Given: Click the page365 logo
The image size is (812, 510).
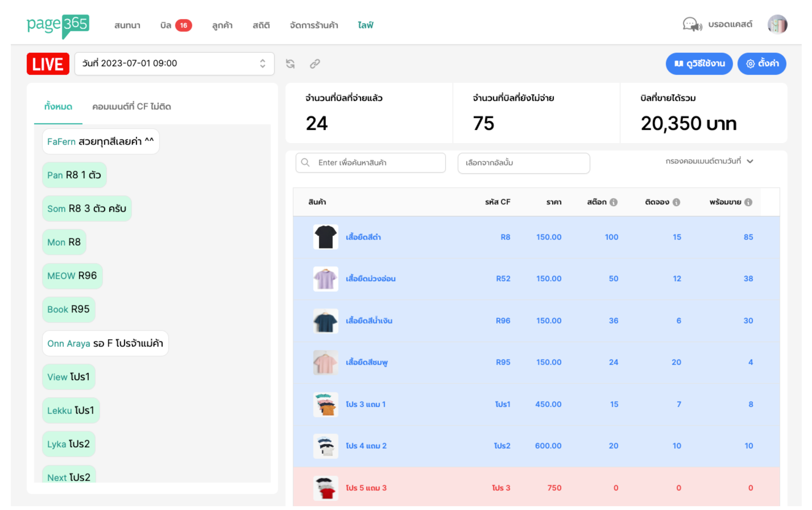Looking at the screenshot, I should tap(58, 26).
